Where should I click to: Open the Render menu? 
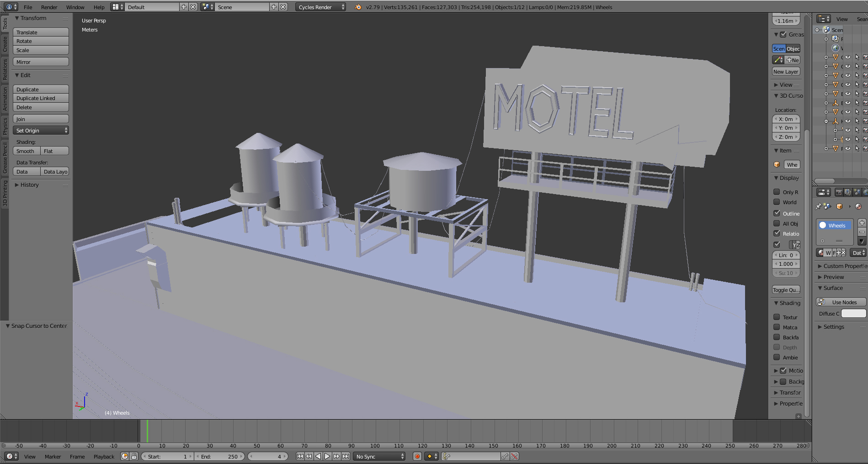pos(49,7)
